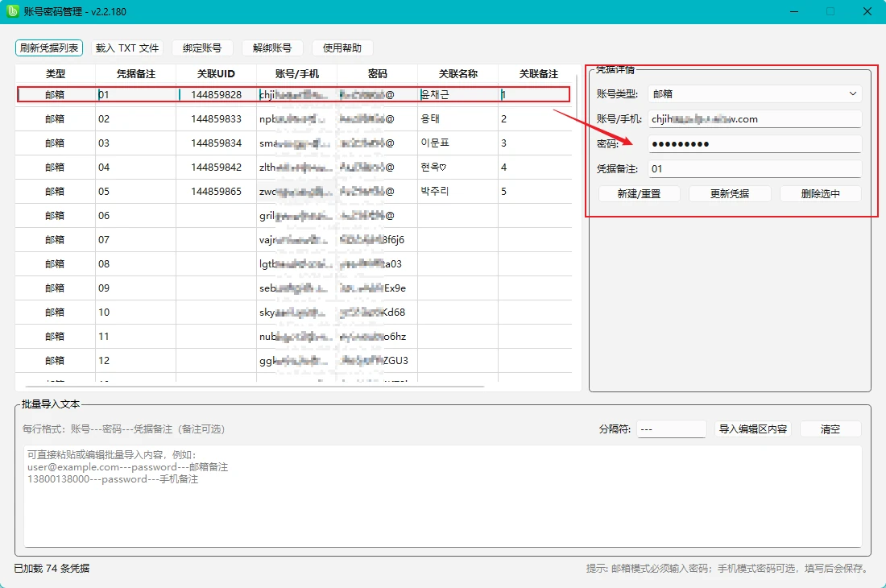Close the 账号密码管理 window
Image resolution: width=886 pixels, height=588 pixels.
click(867, 11)
